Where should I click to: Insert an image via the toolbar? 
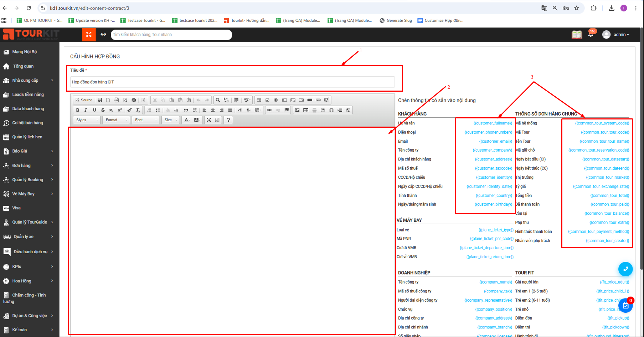297,110
